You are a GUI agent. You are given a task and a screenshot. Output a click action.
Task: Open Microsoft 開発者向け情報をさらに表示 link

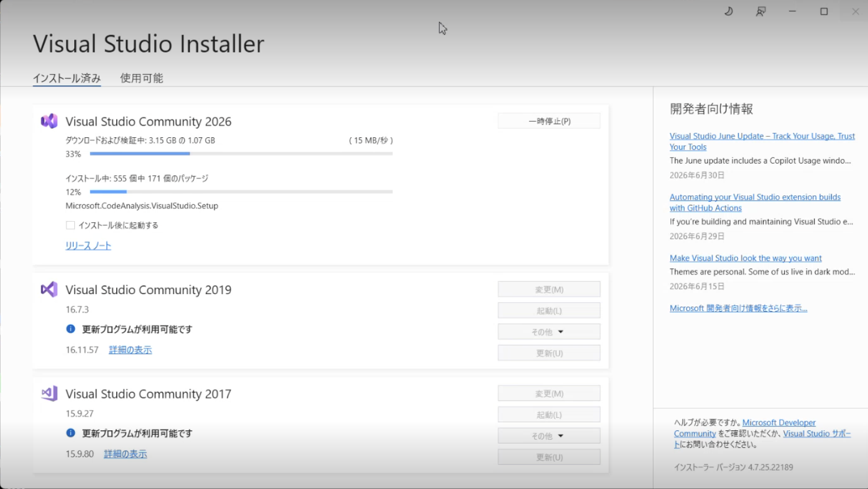click(x=738, y=308)
